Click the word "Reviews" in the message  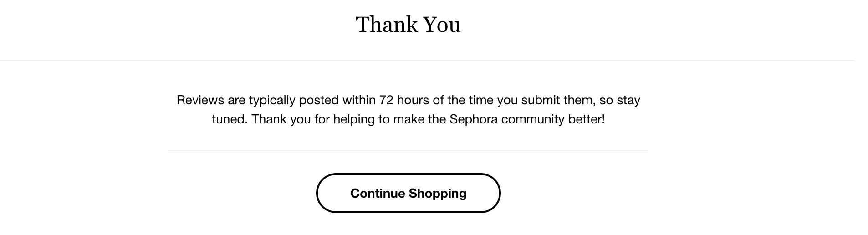pos(200,100)
